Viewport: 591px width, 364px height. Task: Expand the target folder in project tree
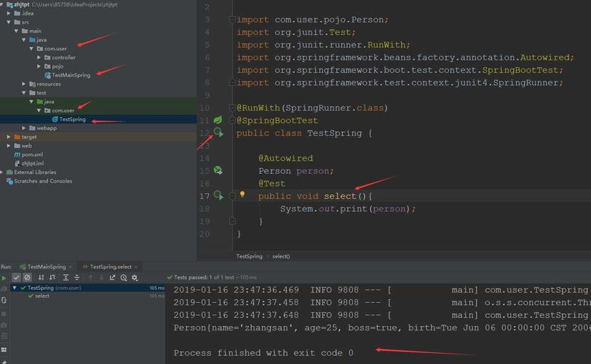(9, 137)
